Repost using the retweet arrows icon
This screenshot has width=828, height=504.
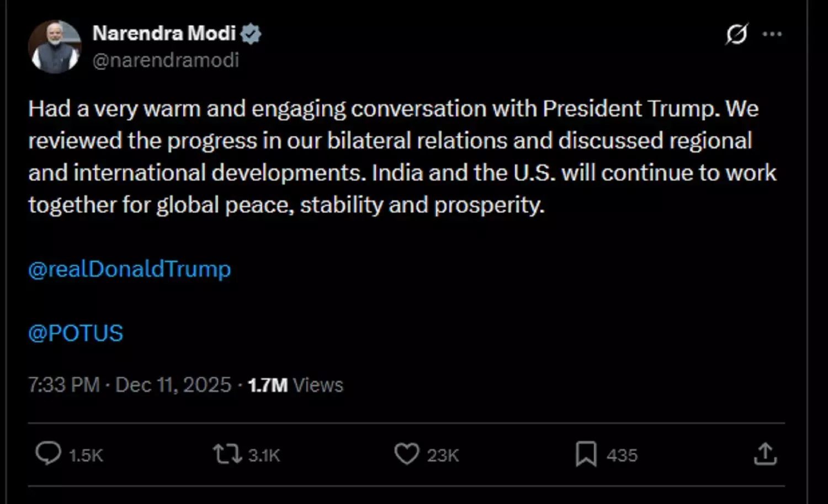(227, 454)
